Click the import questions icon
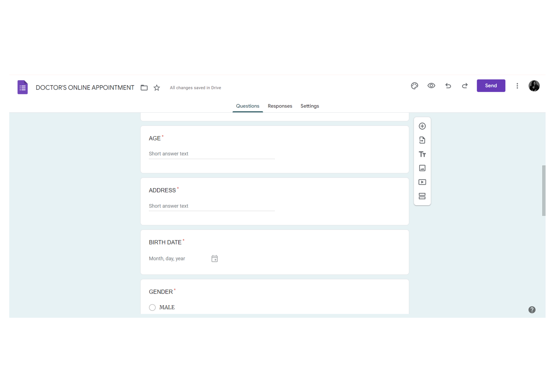 click(x=422, y=140)
